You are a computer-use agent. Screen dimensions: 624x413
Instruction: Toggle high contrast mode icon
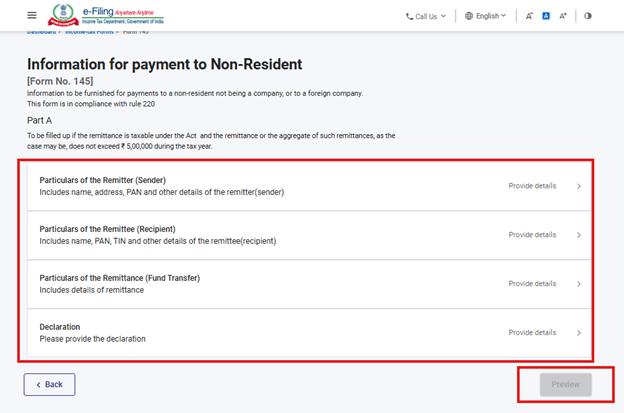click(587, 16)
